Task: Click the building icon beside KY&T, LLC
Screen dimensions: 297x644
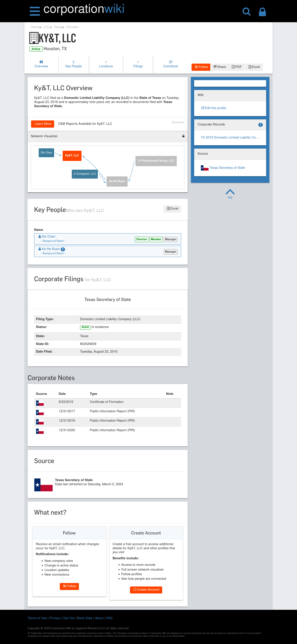Action: [34, 38]
